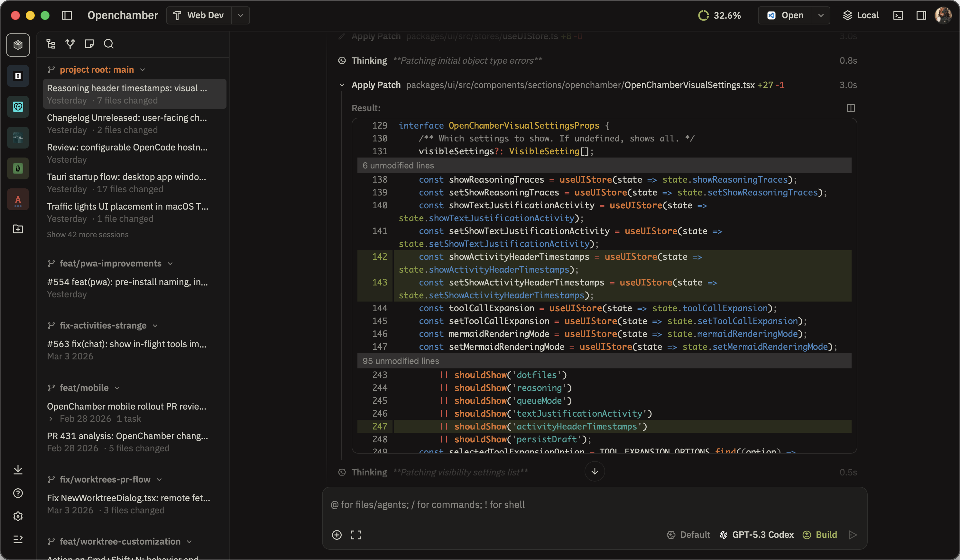Viewport: 960px width, 560px height.
Task: Open the help question mark icon
Action: click(x=18, y=493)
